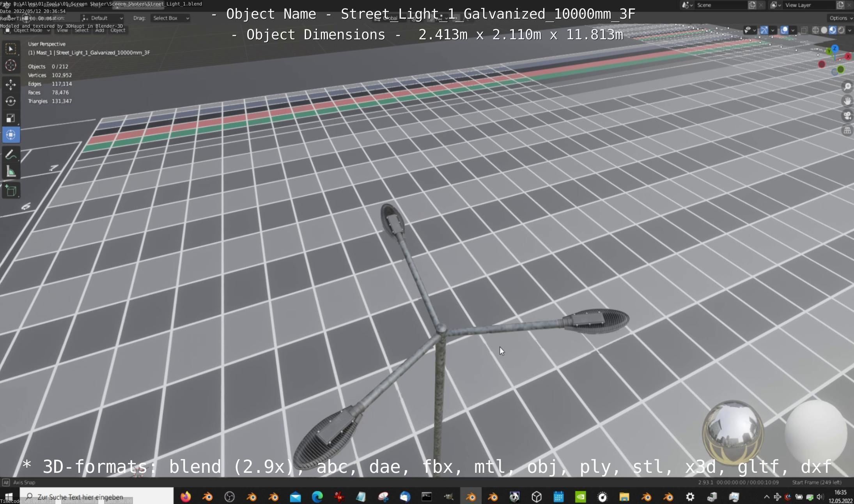Open the Nvidia app in taskbar
The height and width of the screenshot is (504, 854).
(x=581, y=497)
